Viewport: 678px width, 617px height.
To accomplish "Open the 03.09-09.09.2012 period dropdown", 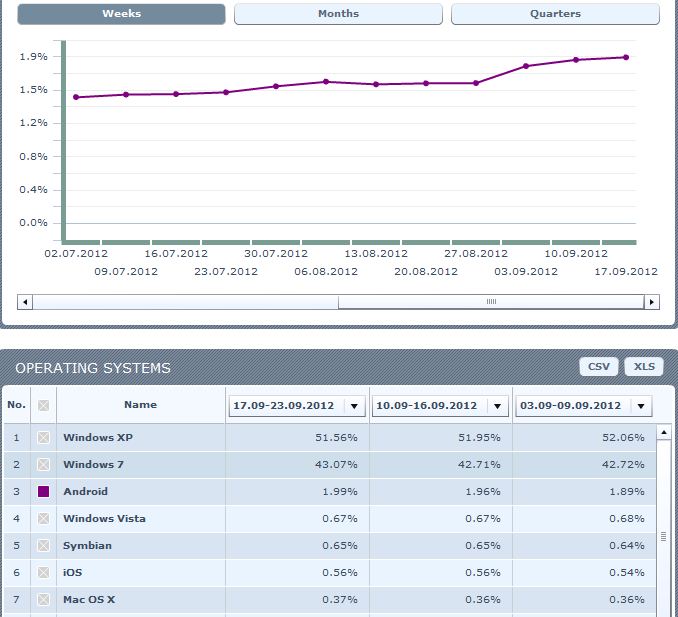I will click(641, 406).
